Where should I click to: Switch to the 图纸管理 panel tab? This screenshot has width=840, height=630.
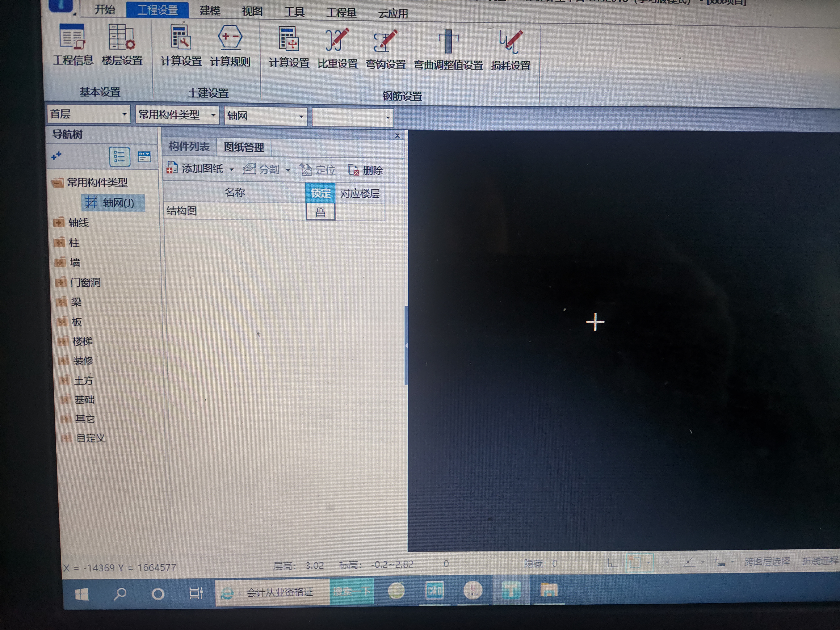coord(244,147)
